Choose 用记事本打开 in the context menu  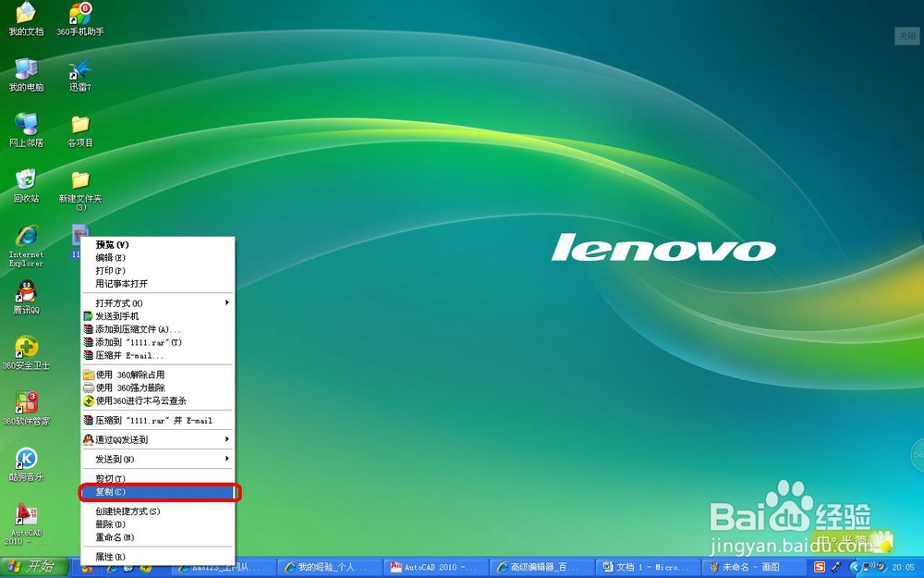157,283
